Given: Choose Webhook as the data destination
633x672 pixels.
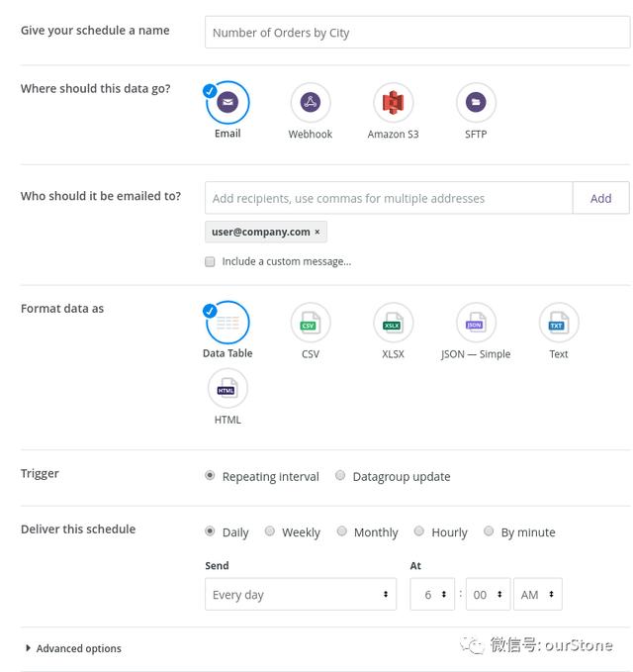Looking at the screenshot, I should click(311, 102).
